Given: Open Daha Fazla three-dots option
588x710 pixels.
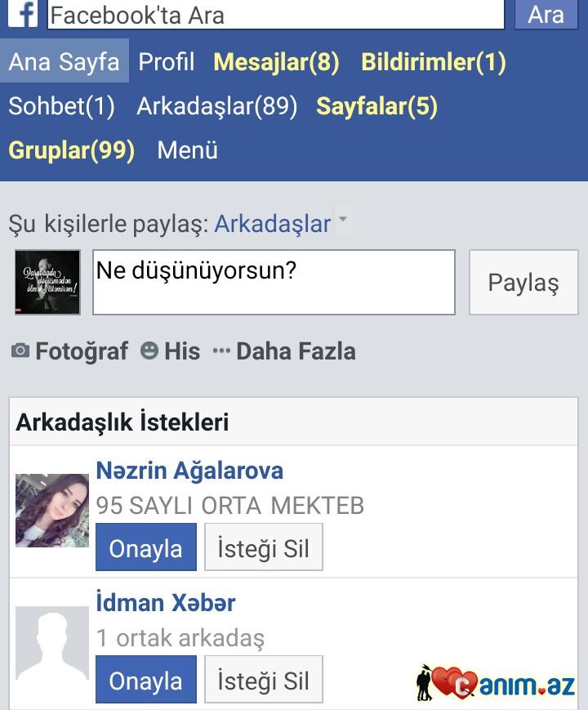Looking at the screenshot, I should coord(221,351).
